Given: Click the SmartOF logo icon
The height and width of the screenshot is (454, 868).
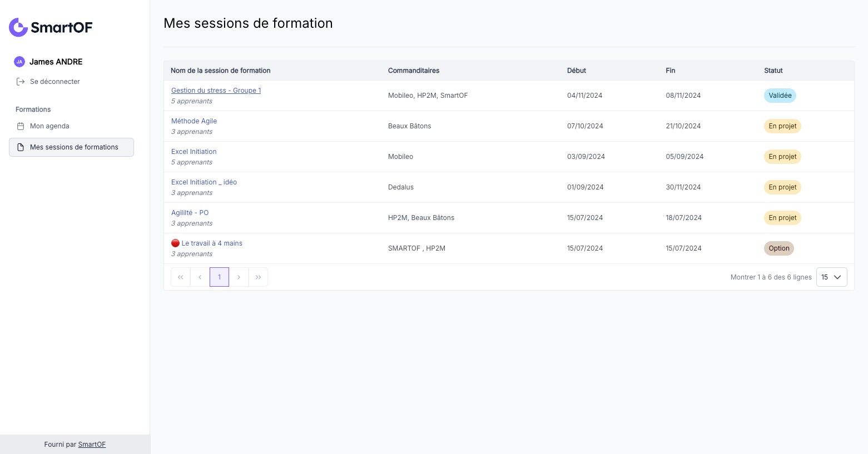Looking at the screenshot, I should 18,27.
